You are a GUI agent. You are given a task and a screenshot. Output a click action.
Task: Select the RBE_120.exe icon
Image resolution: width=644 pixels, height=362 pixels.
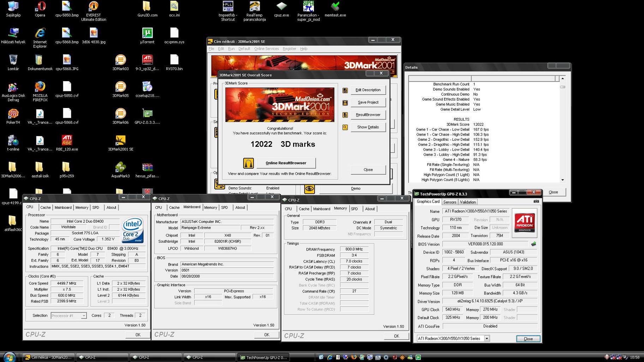click(67, 143)
